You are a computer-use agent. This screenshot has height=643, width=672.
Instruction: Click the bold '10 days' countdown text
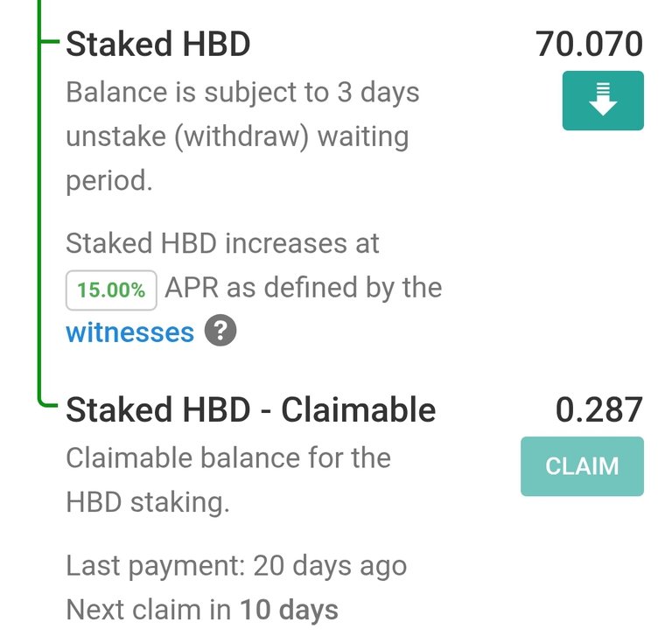pyautogui.click(x=289, y=610)
